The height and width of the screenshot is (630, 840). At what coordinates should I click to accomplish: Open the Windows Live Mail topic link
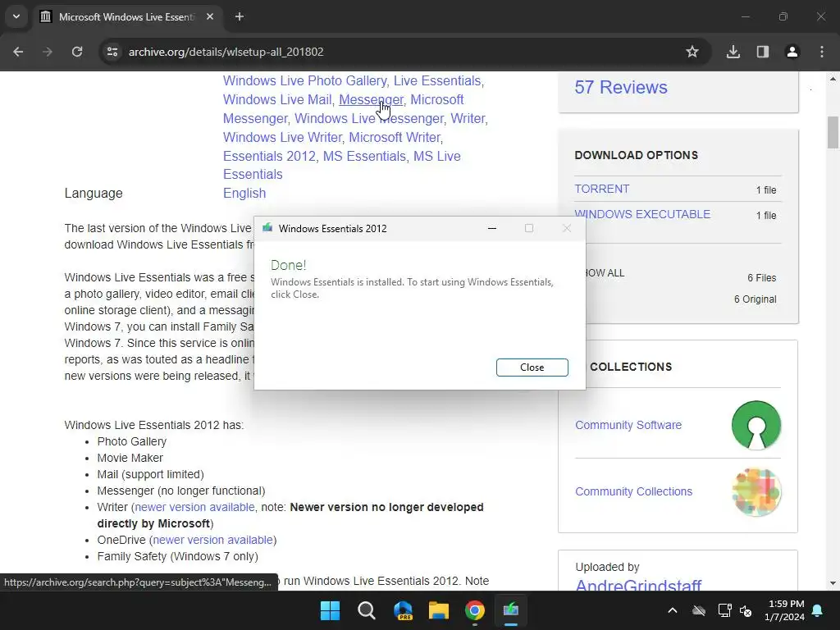[277, 99]
